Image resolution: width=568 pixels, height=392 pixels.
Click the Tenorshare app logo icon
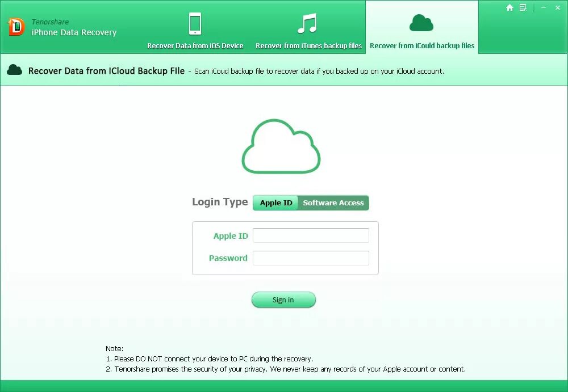pyautogui.click(x=16, y=27)
